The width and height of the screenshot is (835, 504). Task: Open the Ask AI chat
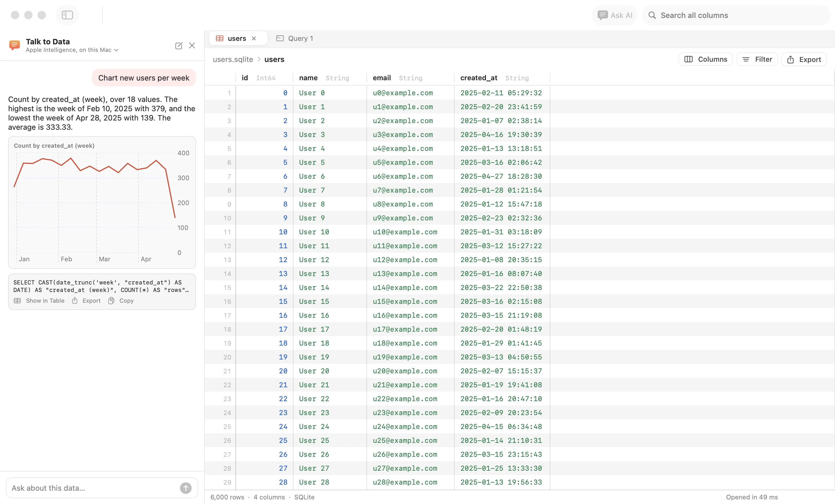(x=614, y=15)
